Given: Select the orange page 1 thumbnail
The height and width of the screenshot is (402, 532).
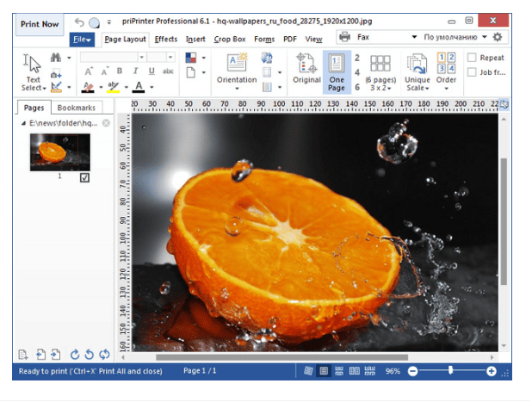Looking at the screenshot, I should 60,152.
